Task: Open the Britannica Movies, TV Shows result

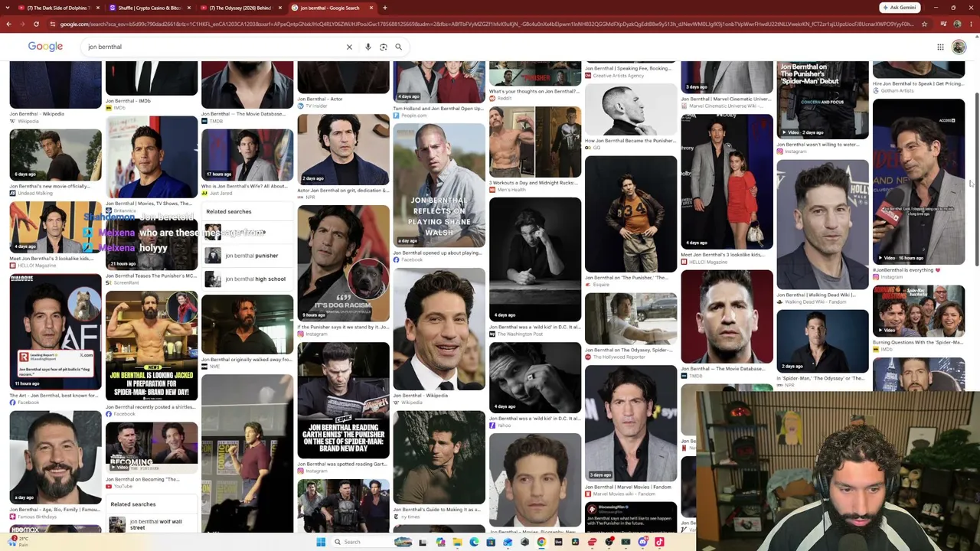Action: 149,204
